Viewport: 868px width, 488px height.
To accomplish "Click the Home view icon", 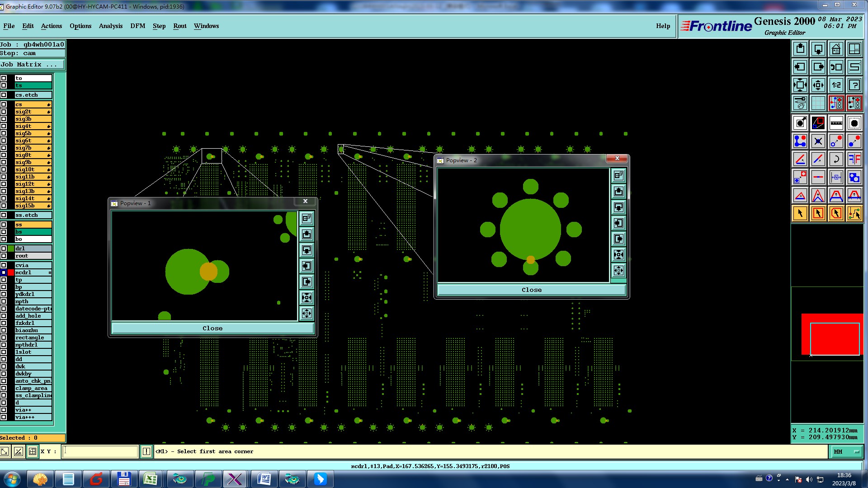I will (836, 49).
